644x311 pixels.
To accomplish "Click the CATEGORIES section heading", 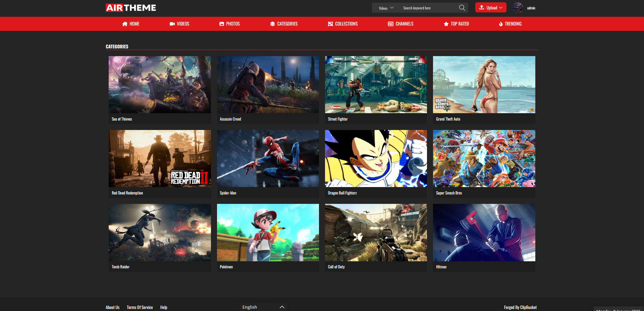I will pos(117,47).
